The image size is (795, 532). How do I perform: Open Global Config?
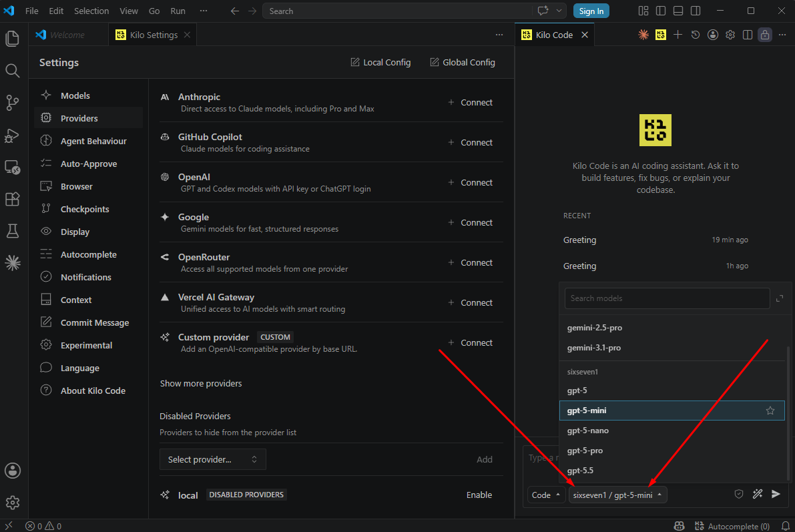[463, 62]
